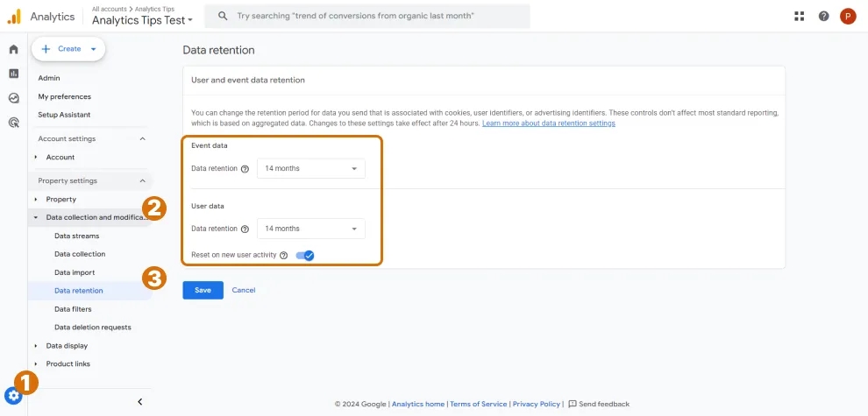Go to Data deletion requests

[93, 328]
